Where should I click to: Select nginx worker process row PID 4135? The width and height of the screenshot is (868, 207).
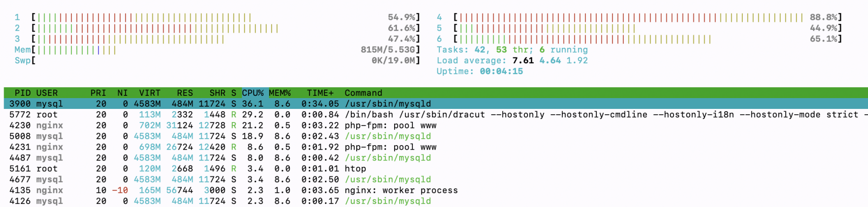click(436, 190)
